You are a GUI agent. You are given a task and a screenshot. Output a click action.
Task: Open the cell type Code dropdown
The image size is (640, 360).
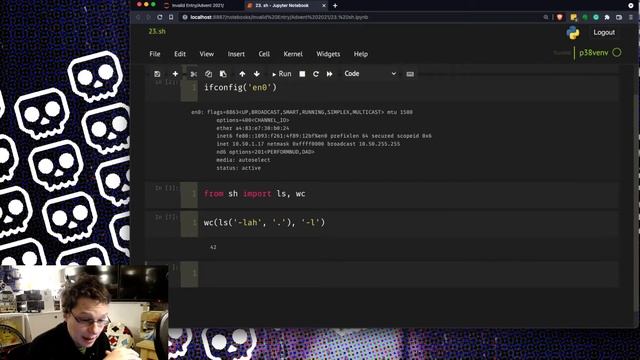click(x=370, y=73)
